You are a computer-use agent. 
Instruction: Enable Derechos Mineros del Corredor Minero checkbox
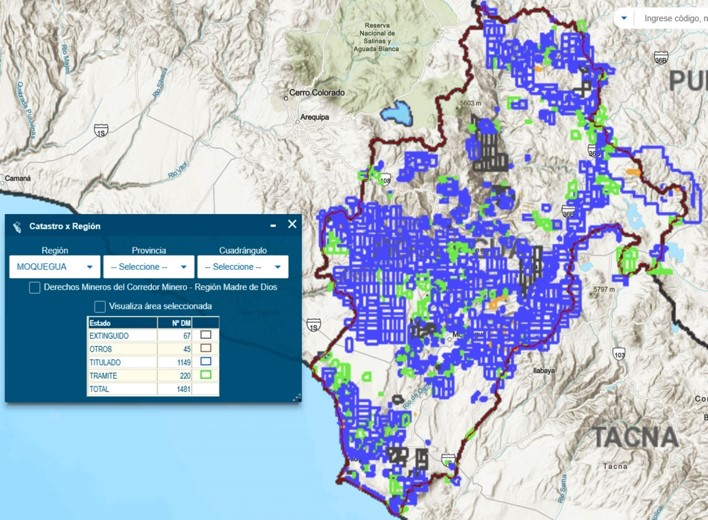tap(35, 288)
